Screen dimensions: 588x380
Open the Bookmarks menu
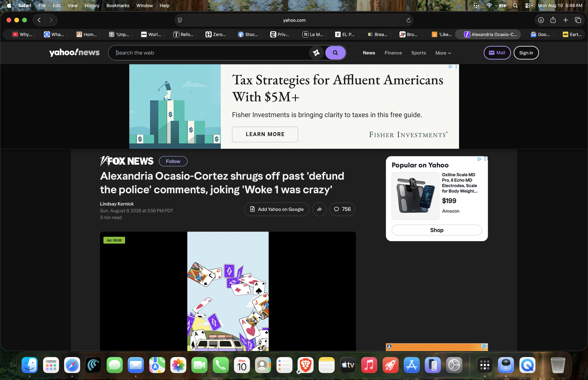pyautogui.click(x=118, y=5)
